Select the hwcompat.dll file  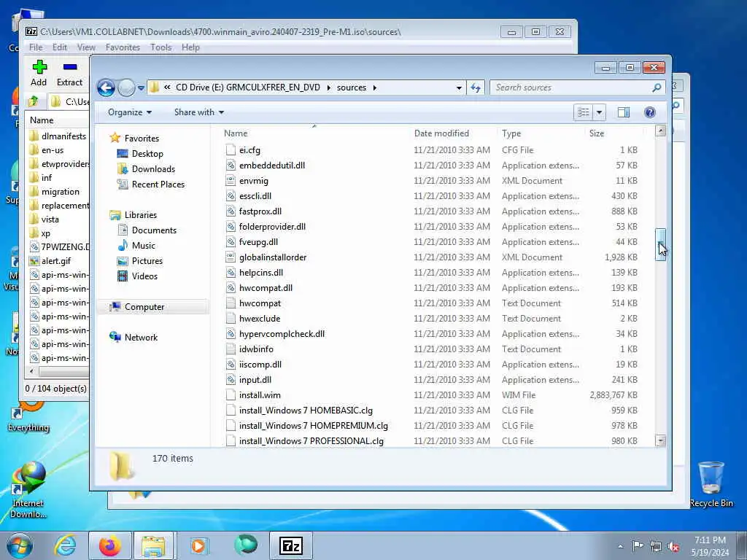click(x=266, y=287)
